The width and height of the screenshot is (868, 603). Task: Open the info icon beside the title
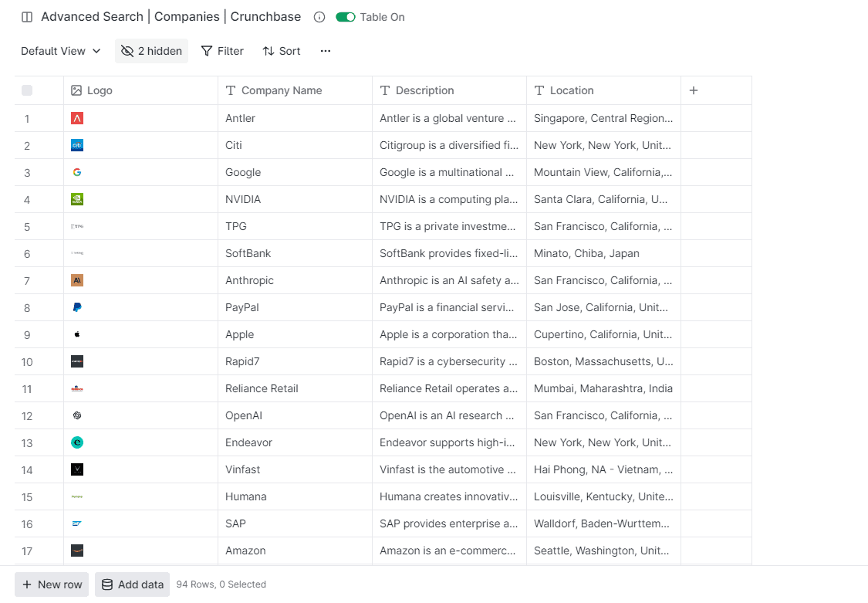[319, 17]
